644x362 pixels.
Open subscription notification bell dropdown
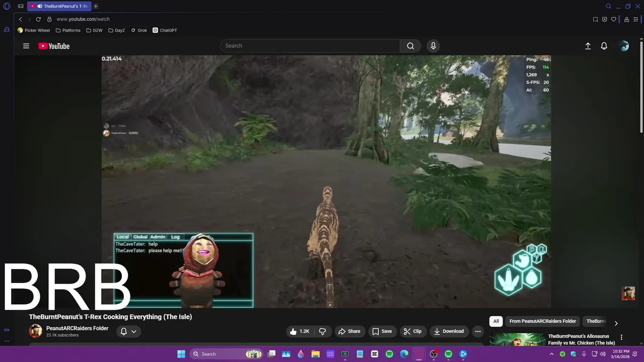tap(128, 331)
